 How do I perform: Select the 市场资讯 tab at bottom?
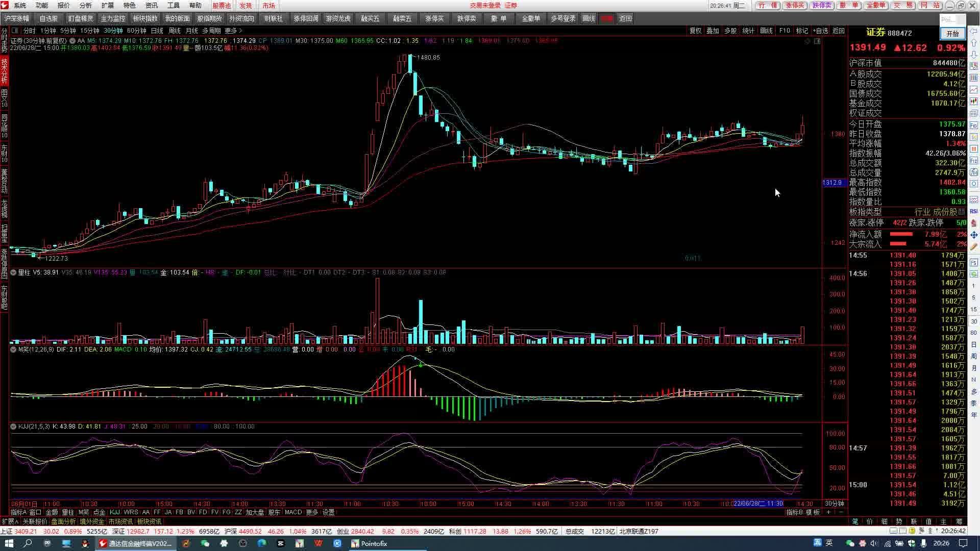pyautogui.click(x=120, y=521)
